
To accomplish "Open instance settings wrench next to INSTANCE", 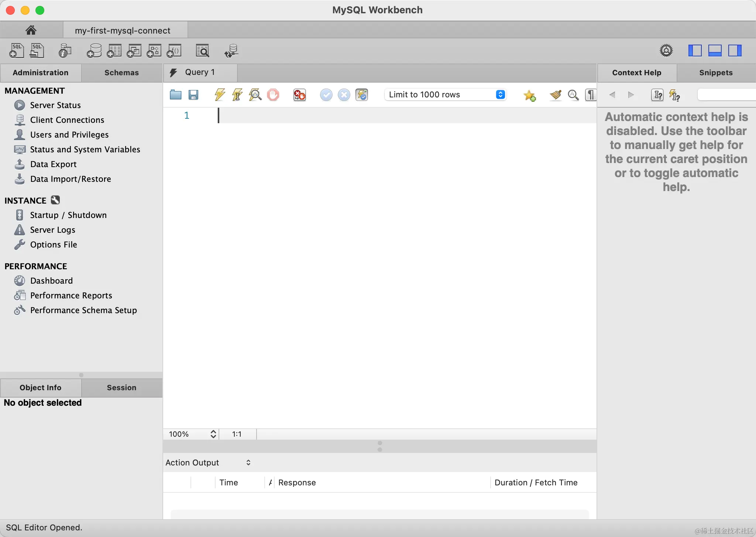I will 55,200.
